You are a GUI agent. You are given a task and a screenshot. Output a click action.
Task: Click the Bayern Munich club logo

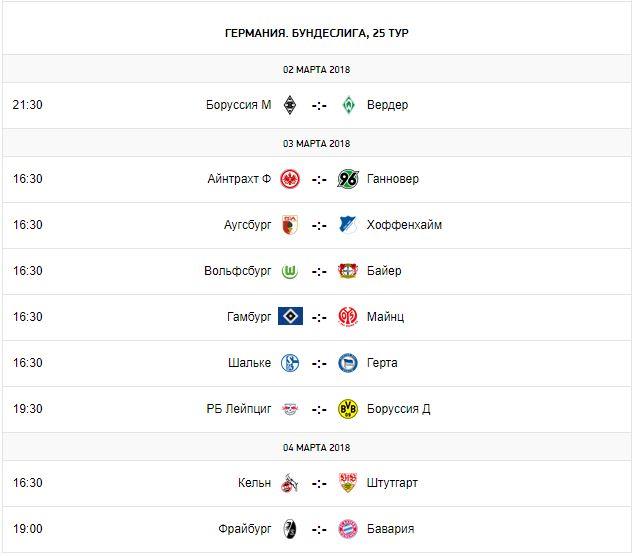[348, 529]
